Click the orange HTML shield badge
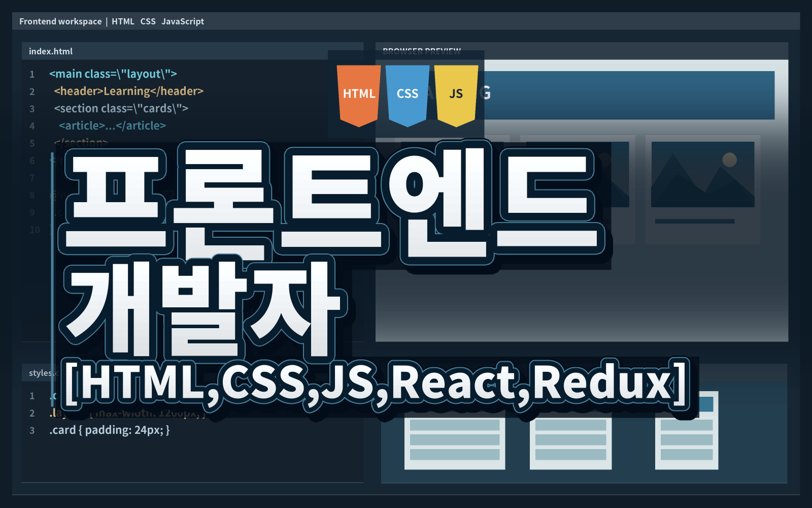The image size is (812, 508). pos(359,96)
